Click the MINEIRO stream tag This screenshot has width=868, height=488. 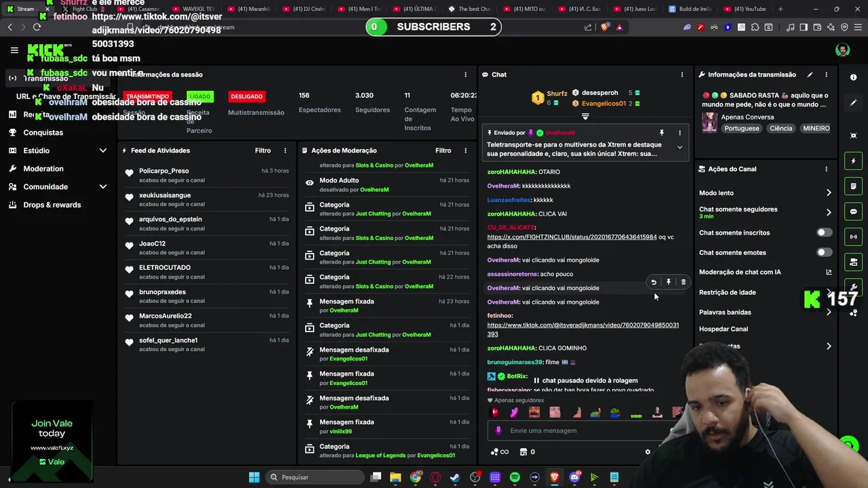pyautogui.click(x=816, y=128)
